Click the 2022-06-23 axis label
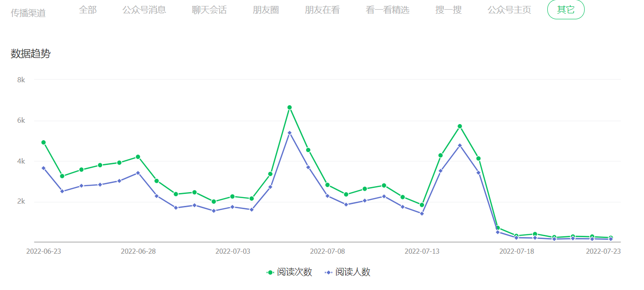 [43, 251]
